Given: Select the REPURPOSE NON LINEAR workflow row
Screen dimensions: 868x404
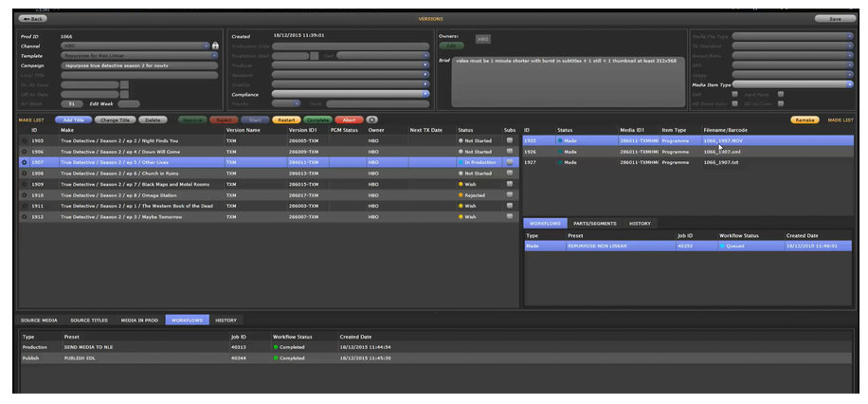Looking at the screenshot, I should (x=688, y=246).
